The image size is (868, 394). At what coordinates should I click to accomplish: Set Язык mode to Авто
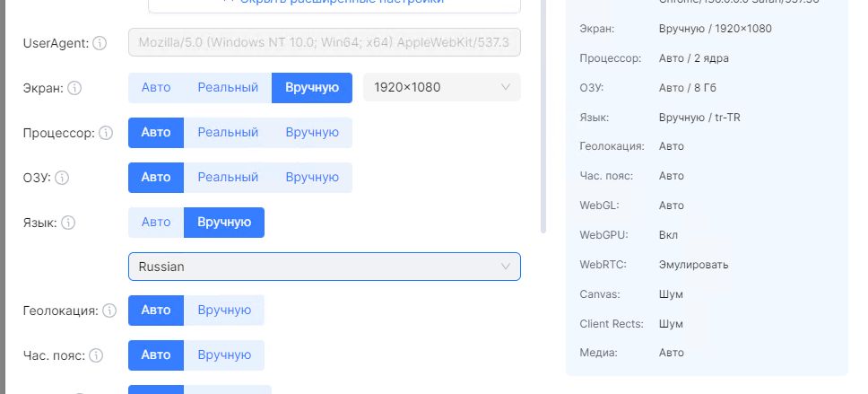(156, 223)
